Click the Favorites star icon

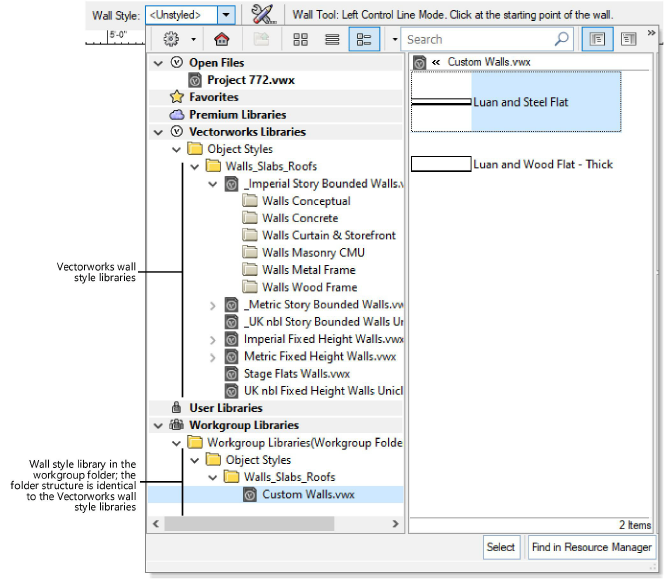[x=177, y=97]
